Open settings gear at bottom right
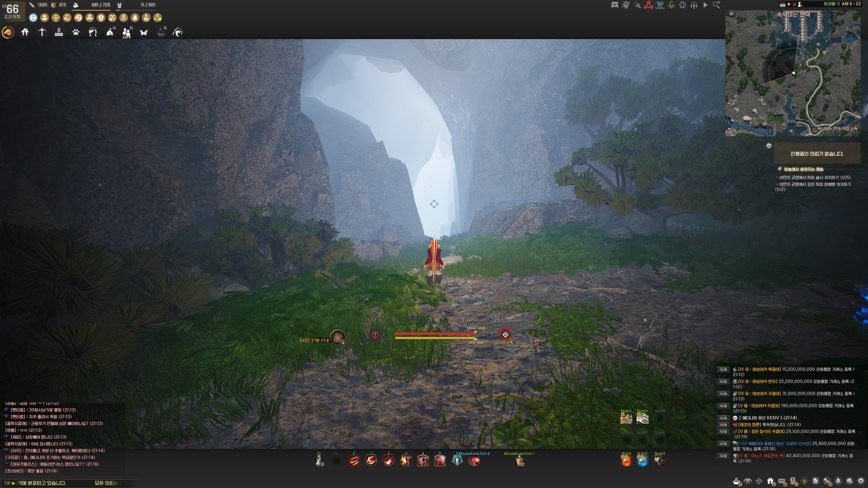 [x=861, y=481]
